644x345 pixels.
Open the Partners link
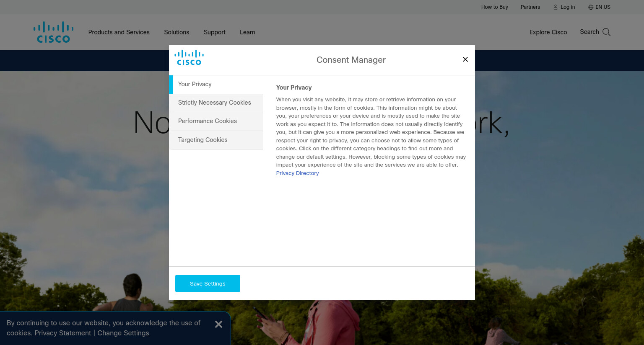click(530, 7)
